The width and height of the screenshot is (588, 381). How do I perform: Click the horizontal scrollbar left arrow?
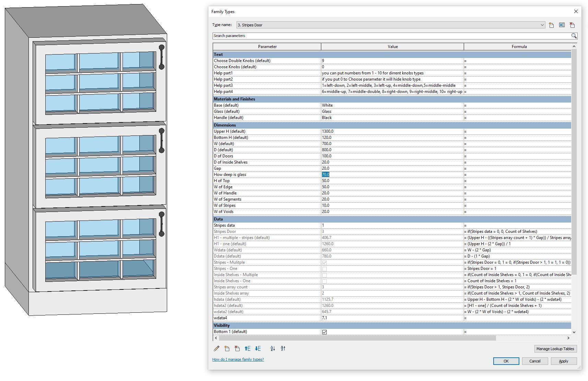coord(216,338)
